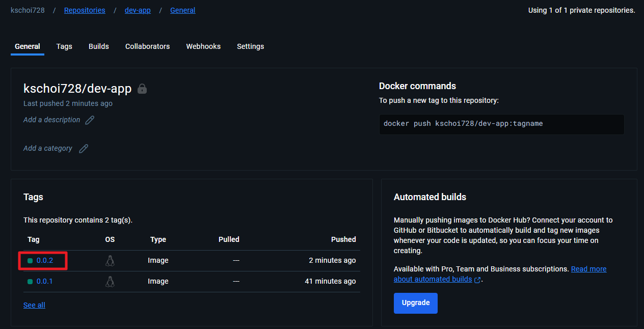Click the Tag column header

34,239
